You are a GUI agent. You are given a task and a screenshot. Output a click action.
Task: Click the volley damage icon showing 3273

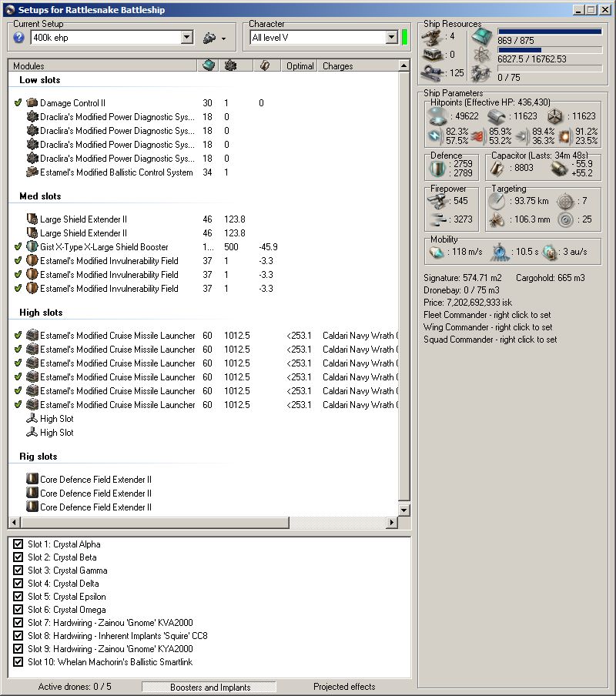(438, 219)
